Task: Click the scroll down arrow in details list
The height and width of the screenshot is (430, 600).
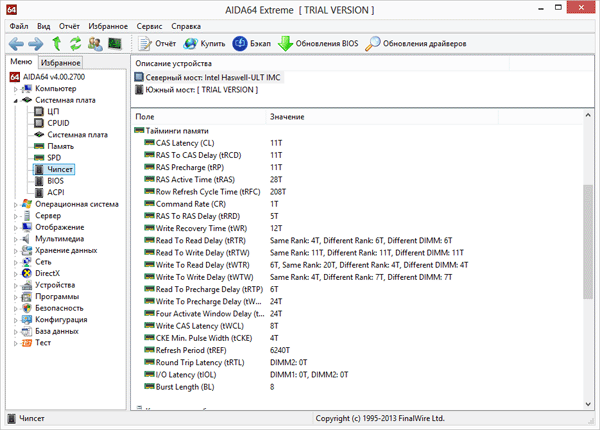Action: [588, 404]
